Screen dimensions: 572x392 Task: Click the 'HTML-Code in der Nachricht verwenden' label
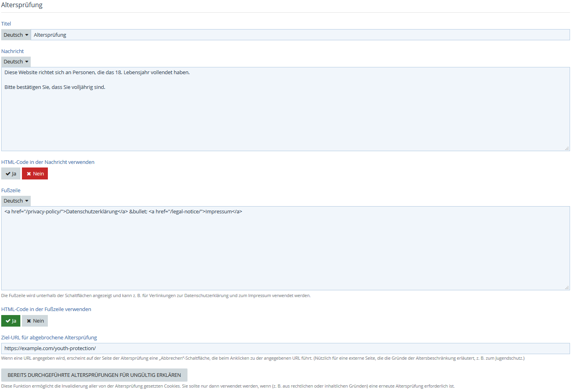pyautogui.click(x=48, y=162)
